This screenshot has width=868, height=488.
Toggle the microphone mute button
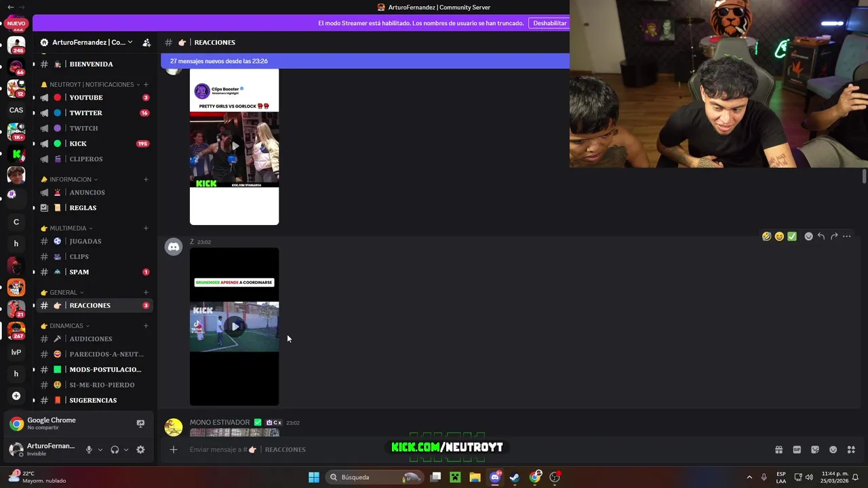(x=89, y=449)
